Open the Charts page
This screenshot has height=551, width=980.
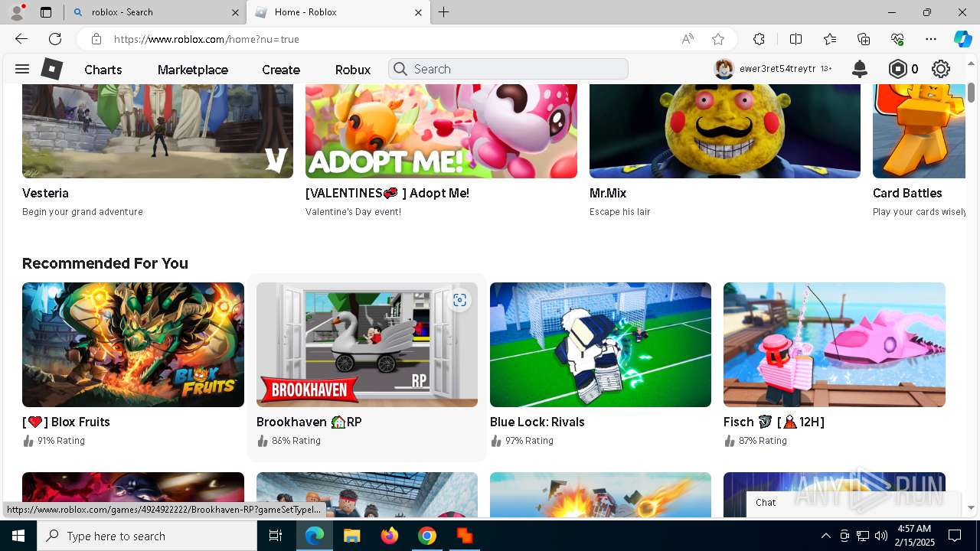pos(103,70)
